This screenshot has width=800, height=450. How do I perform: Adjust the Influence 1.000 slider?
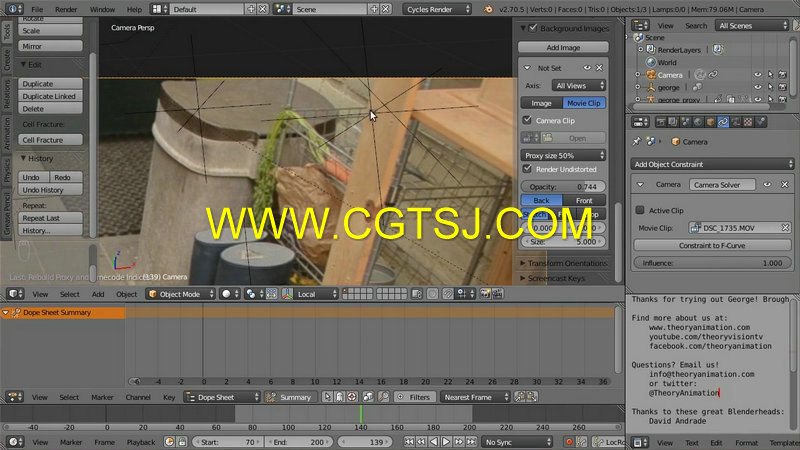(712, 263)
